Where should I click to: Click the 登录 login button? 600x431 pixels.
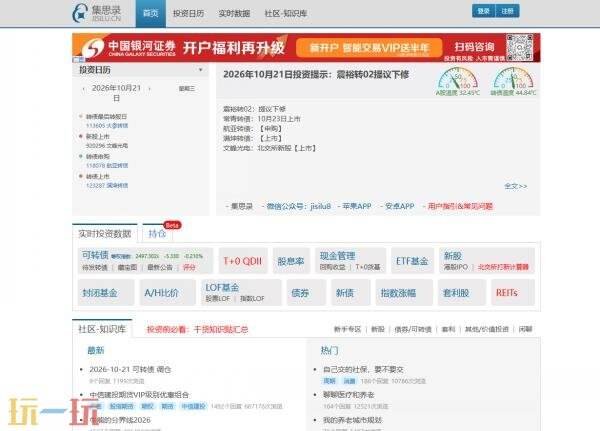point(484,11)
